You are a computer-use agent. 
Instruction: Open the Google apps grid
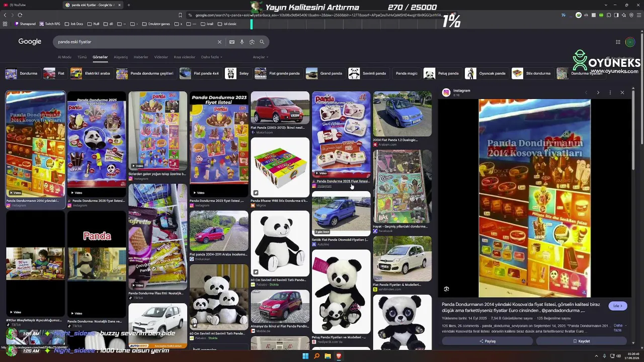coord(618,42)
